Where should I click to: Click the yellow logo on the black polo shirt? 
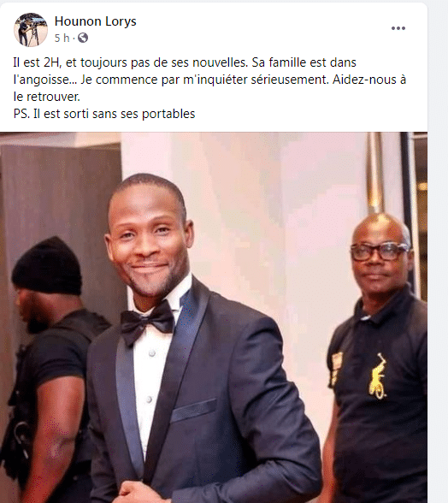tap(379, 376)
